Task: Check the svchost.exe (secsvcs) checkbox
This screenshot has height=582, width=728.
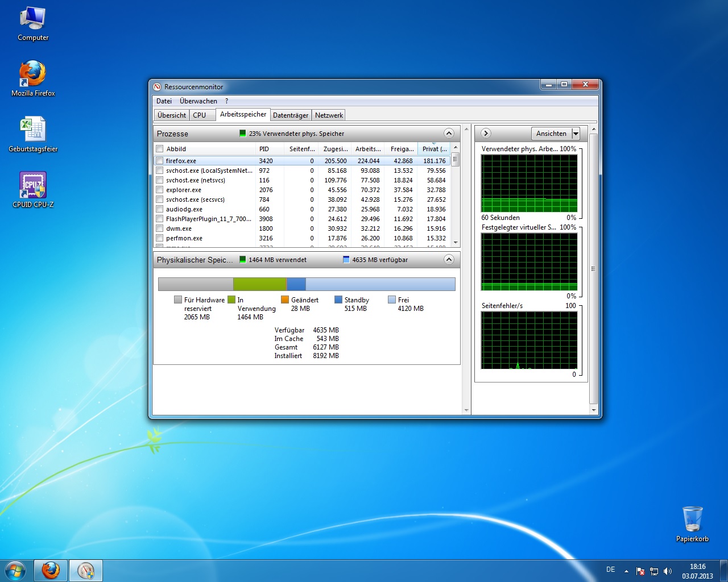Action: pyautogui.click(x=160, y=199)
